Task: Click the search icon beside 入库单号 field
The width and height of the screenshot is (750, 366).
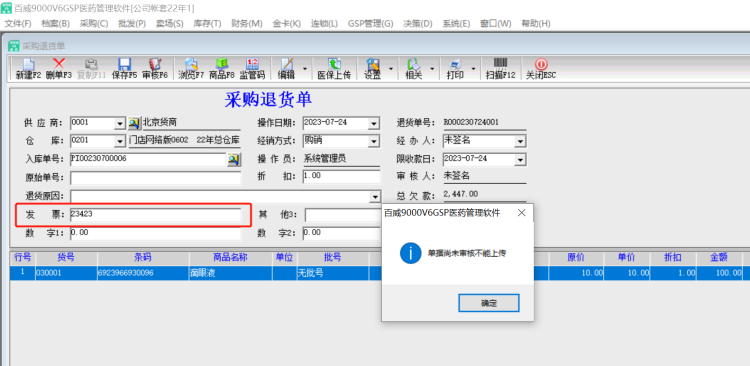Action: [x=234, y=159]
